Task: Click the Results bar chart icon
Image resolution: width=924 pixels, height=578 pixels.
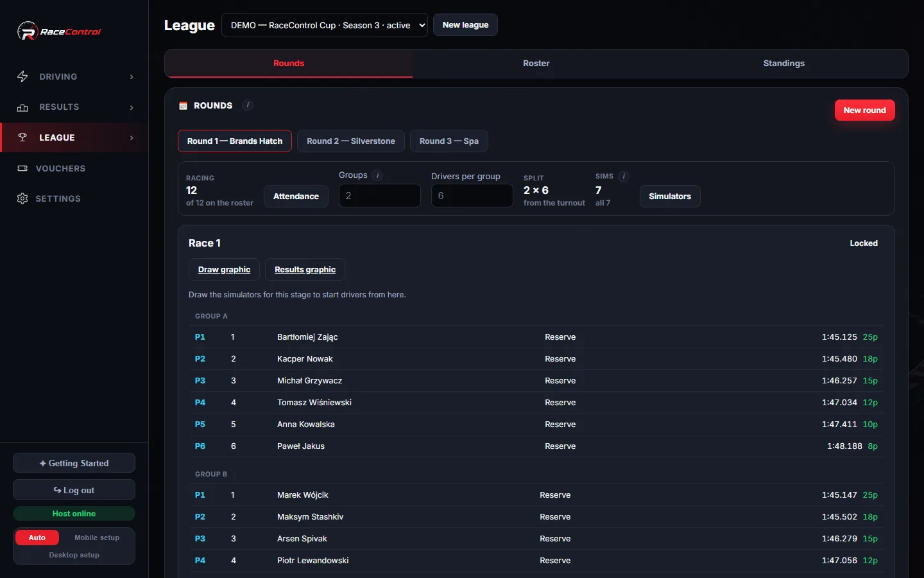Action: click(x=22, y=107)
